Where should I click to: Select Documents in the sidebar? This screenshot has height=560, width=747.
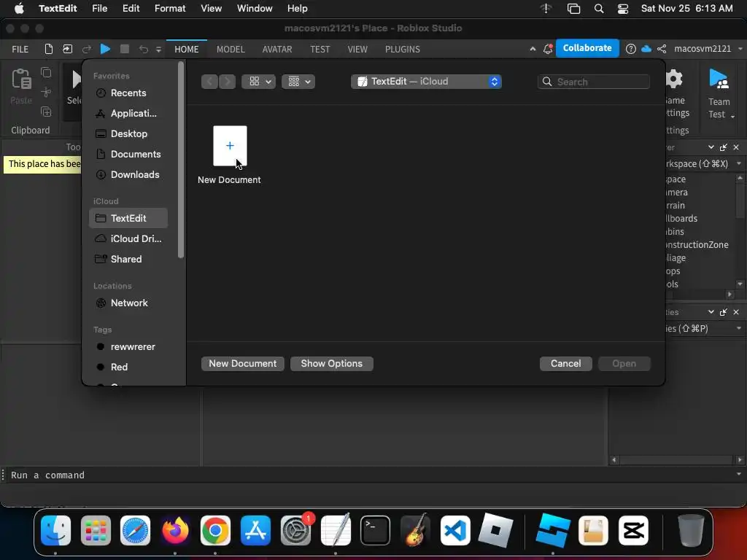128,155
